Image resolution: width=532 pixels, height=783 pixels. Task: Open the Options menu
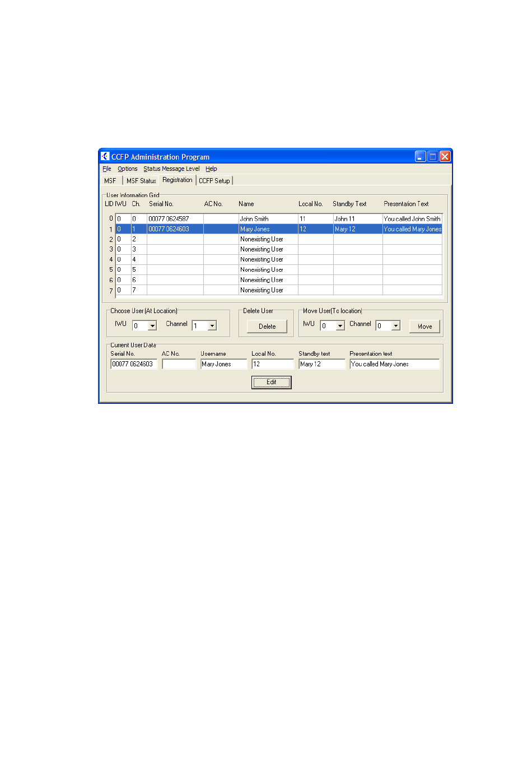[127, 169]
